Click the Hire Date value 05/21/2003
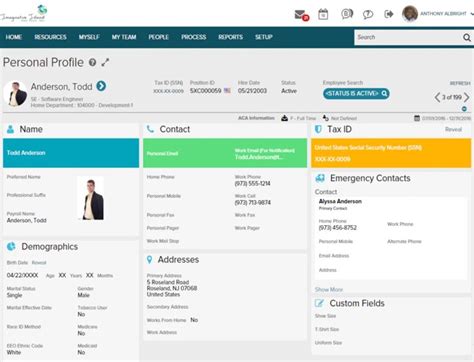 pos(252,91)
